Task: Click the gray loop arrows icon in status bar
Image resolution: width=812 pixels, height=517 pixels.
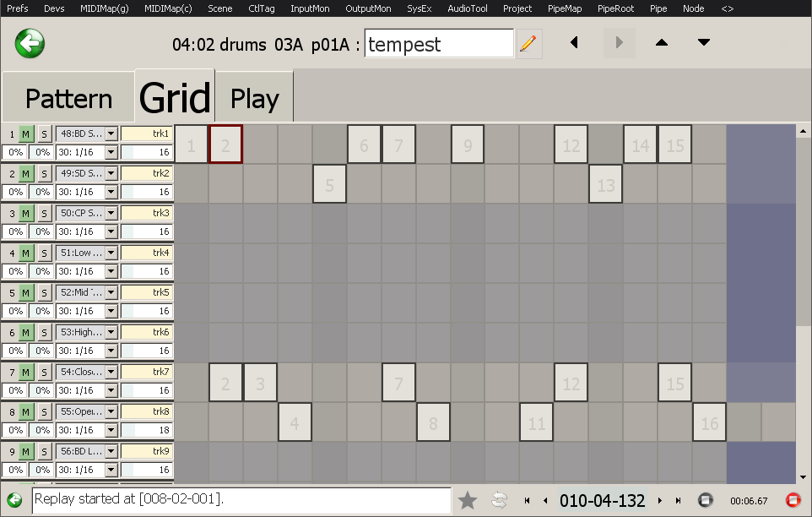Action: point(499,500)
